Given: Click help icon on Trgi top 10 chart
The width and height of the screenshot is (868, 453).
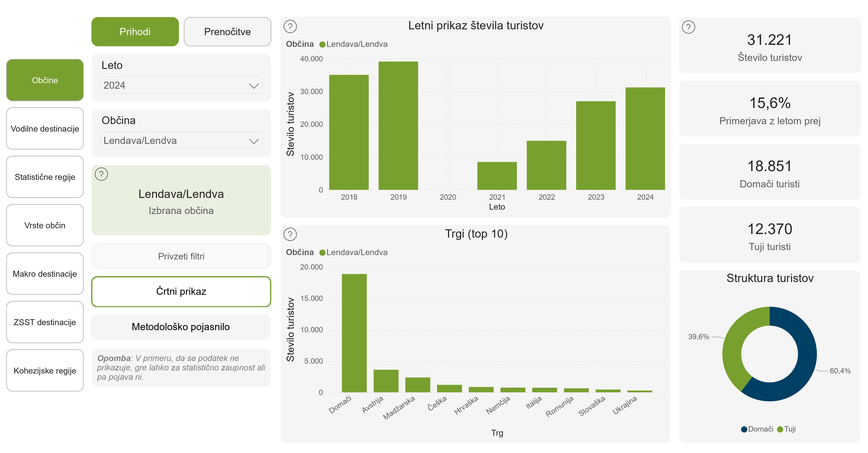Looking at the screenshot, I should [x=290, y=234].
